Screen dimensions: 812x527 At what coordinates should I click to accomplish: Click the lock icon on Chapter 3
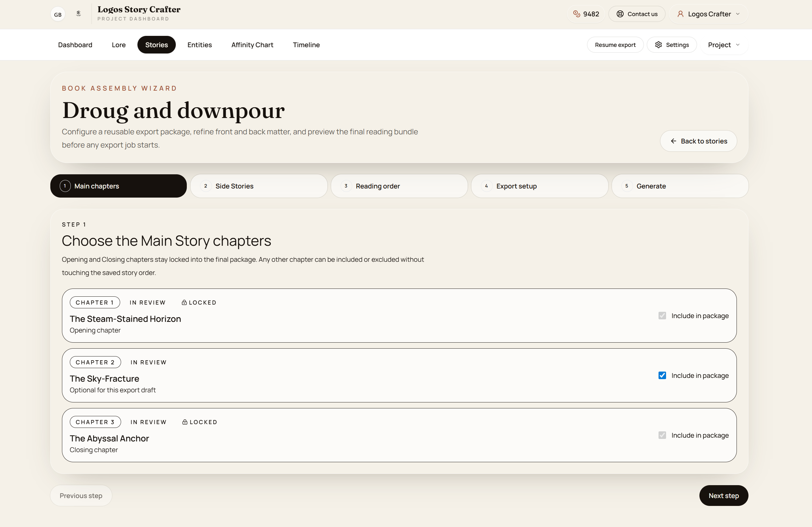(185, 422)
